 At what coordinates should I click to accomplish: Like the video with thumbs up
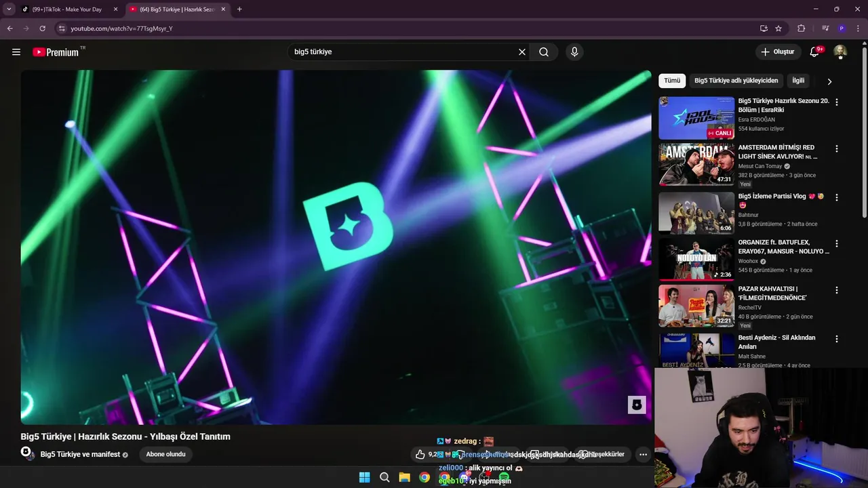coord(420,454)
